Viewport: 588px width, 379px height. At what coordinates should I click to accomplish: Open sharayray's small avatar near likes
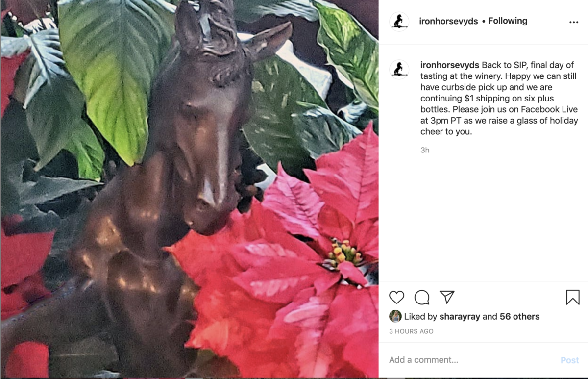point(395,316)
